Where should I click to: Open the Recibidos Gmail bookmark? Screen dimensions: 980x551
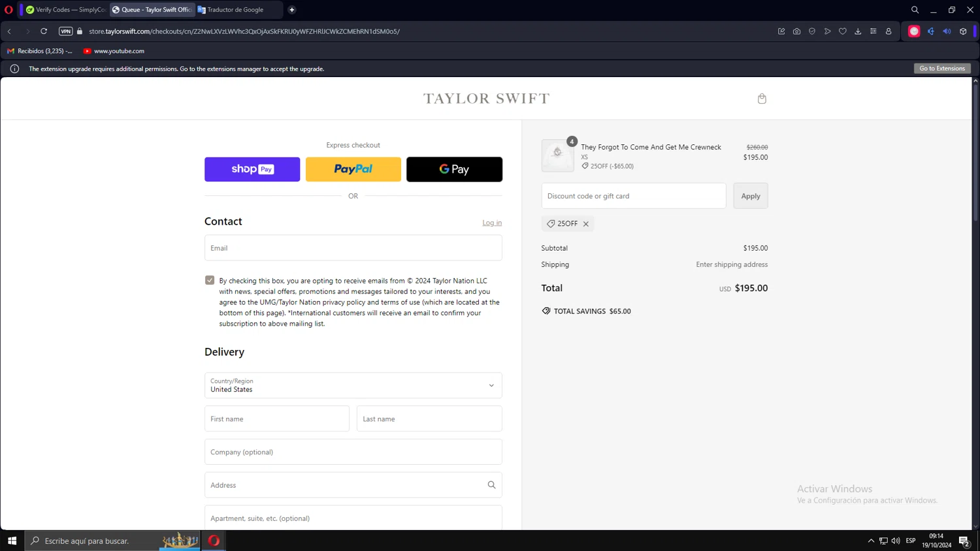point(40,51)
